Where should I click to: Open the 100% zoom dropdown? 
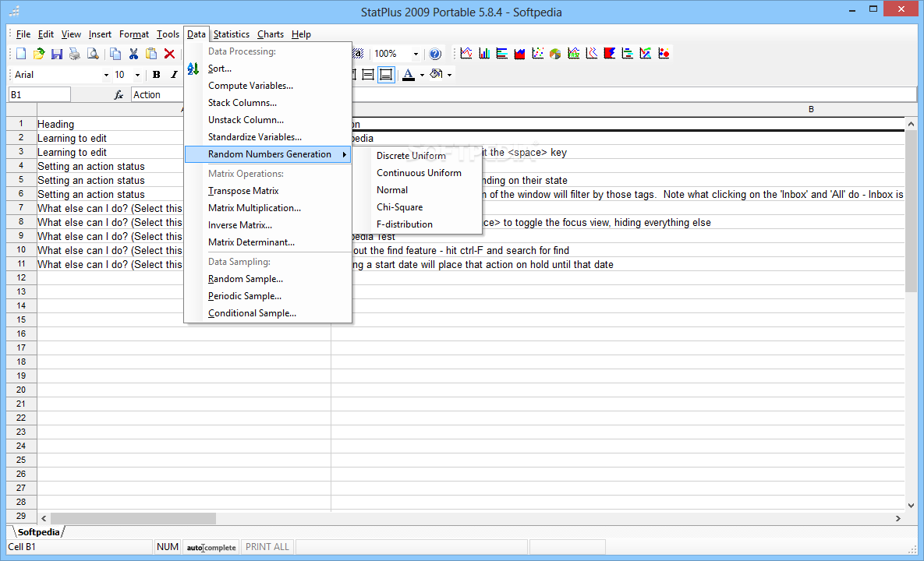tap(416, 55)
